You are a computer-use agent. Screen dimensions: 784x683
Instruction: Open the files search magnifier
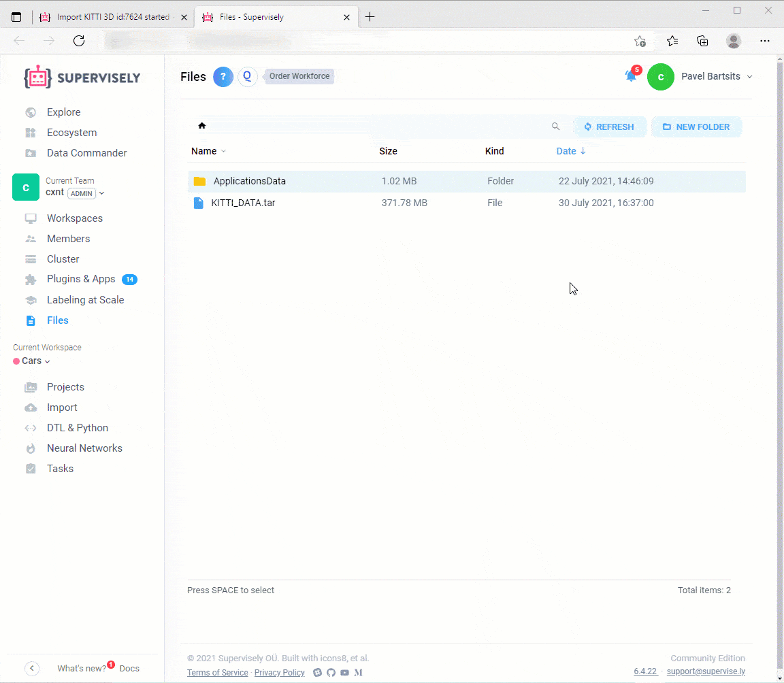coord(556,126)
